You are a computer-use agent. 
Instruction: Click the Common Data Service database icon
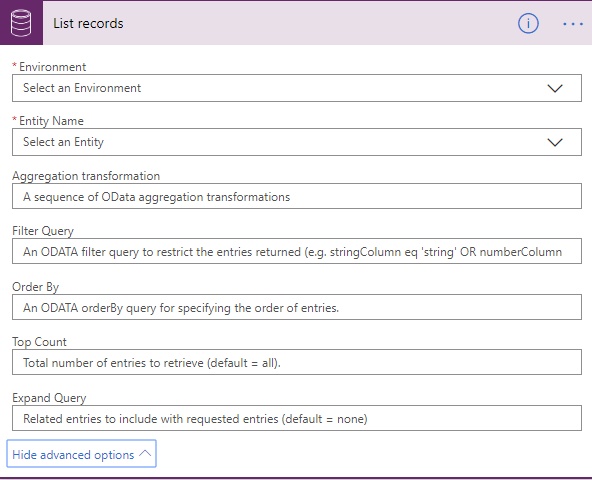point(21,23)
